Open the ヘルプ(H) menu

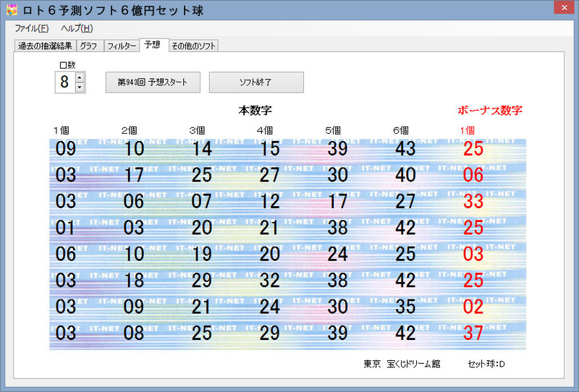pyautogui.click(x=77, y=28)
